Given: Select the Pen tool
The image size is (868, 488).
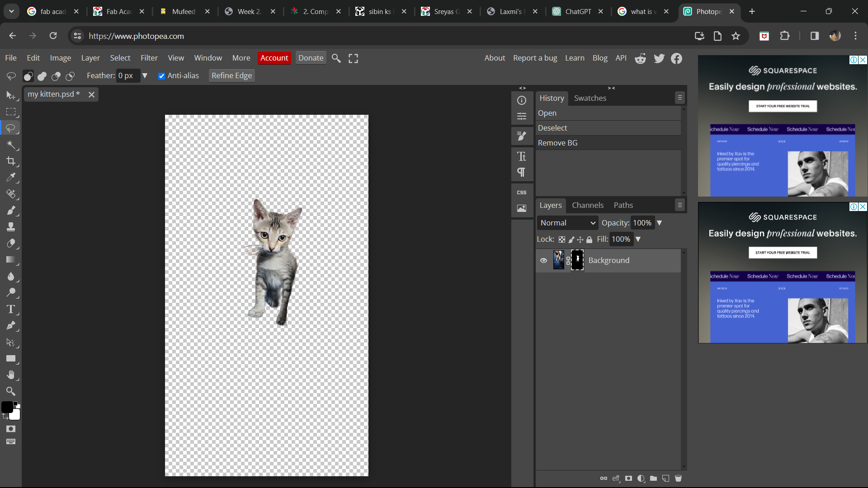Looking at the screenshot, I should [11, 325].
